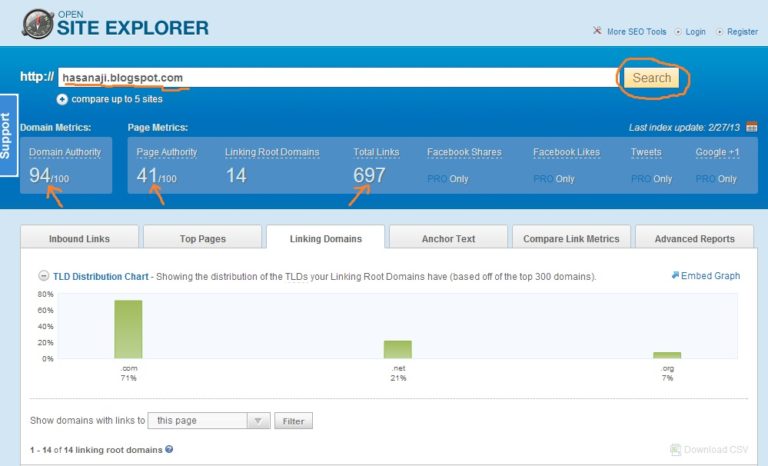The width and height of the screenshot is (768, 466).
Task: Click the Google +1 metric label
Action: tap(717, 152)
